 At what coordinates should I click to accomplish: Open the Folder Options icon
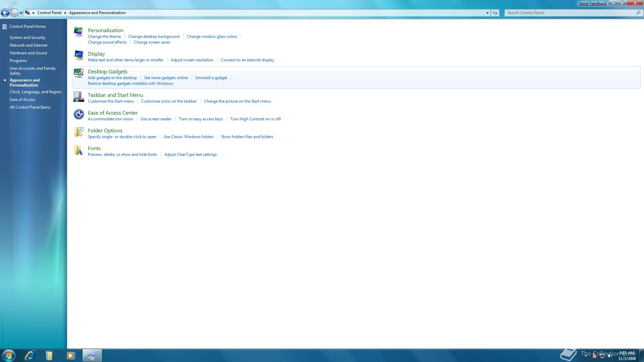pyautogui.click(x=78, y=132)
